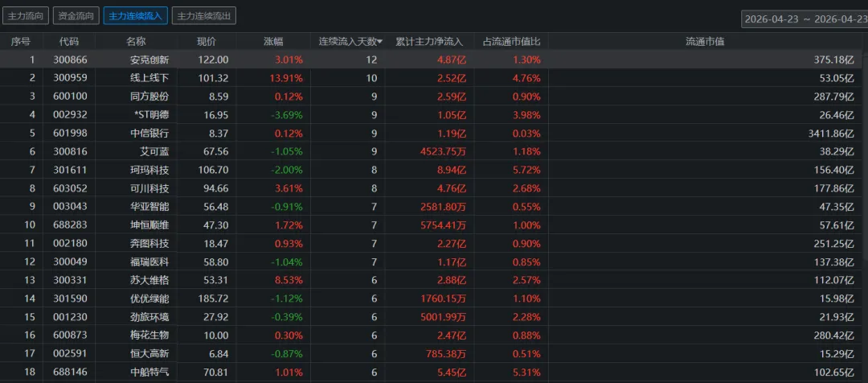Open the 主力连续流出 tab
The width and height of the screenshot is (868, 383).
[x=203, y=15]
